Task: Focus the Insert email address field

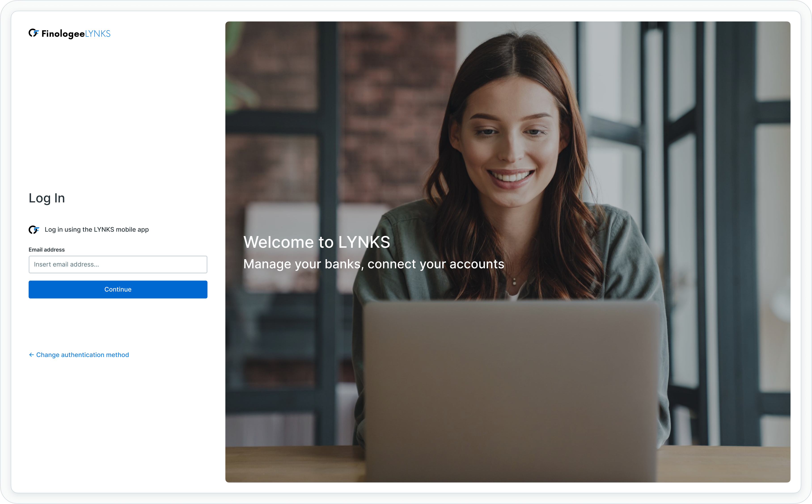Action: 118,264
